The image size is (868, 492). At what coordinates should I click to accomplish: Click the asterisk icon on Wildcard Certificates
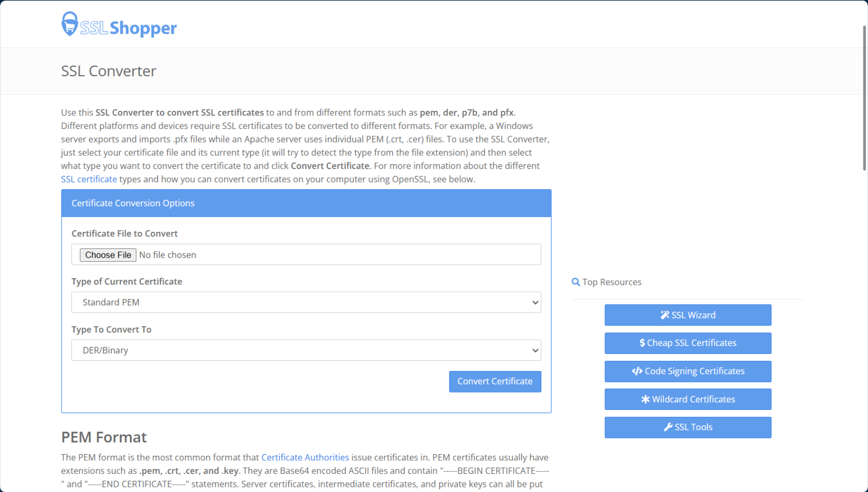click(x=645, y=399)
